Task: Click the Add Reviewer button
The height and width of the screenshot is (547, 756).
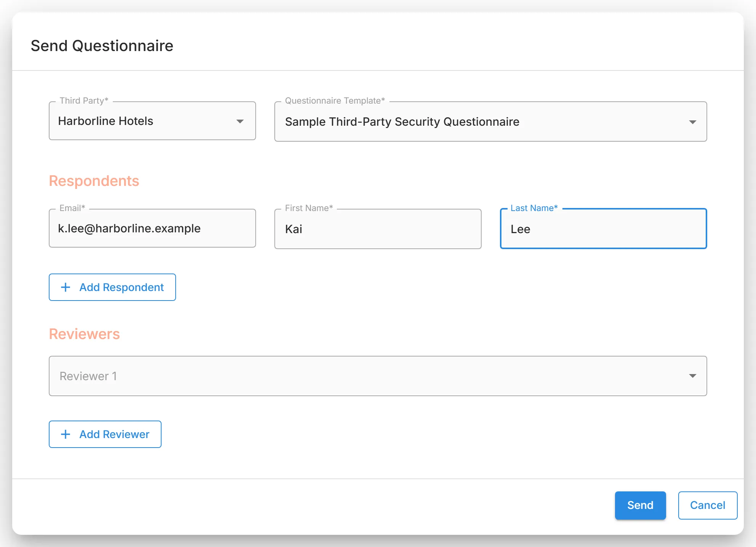Action: [x=105, y=434]
